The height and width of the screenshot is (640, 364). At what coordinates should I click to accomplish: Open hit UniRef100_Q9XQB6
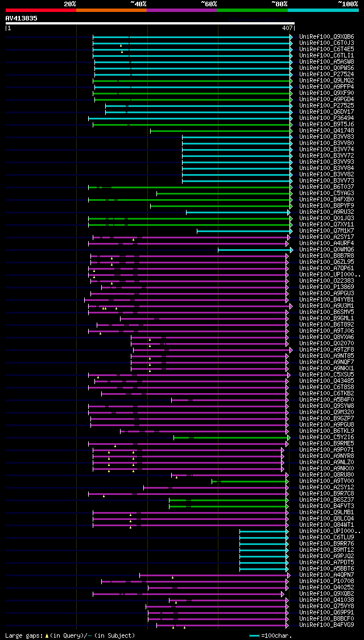(x=326, y=37)
